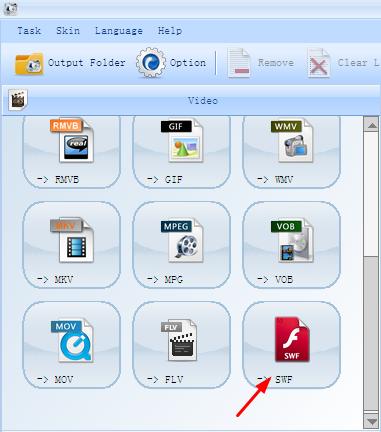Click the scrollbar down arrow
381x432 pixels.
372,421
